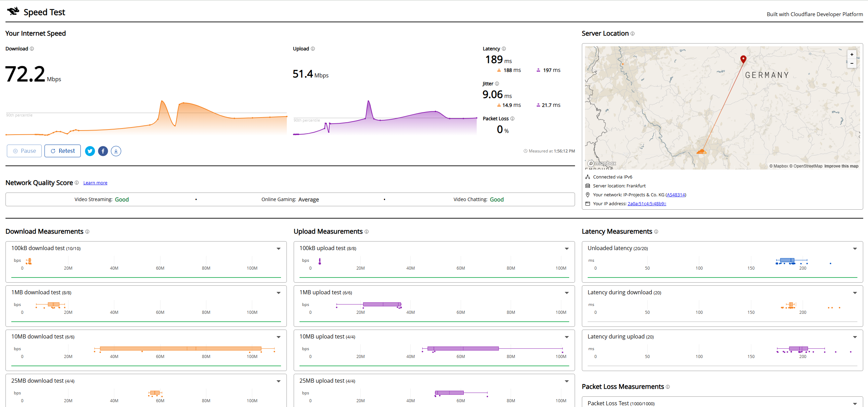This screenshot has width=868, height=407.
Task: Click the orange Cloudflare cloud marker on map
Action: pos(701,151)
